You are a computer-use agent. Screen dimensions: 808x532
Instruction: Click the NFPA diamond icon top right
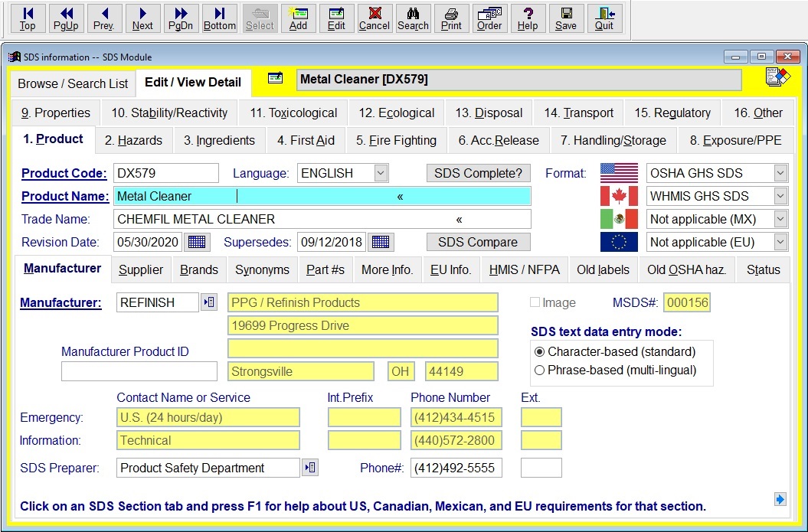pyautogui.click(x=777, y=77)
